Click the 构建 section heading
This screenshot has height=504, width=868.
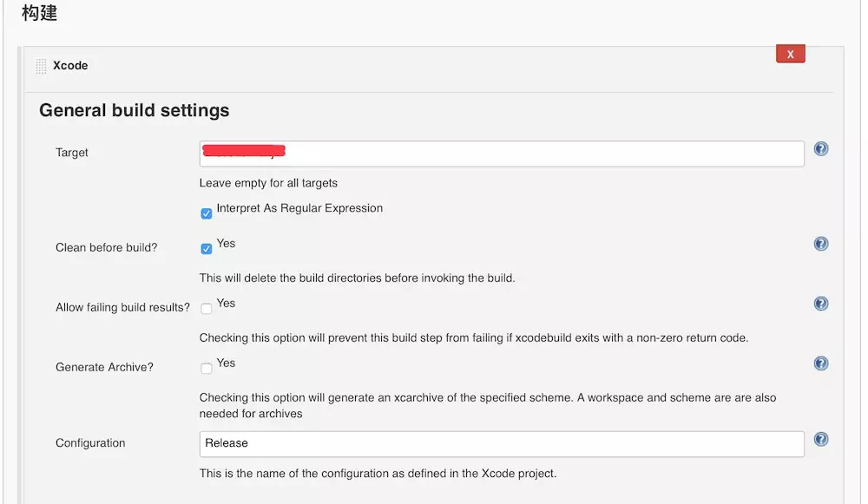click(40, 13)
